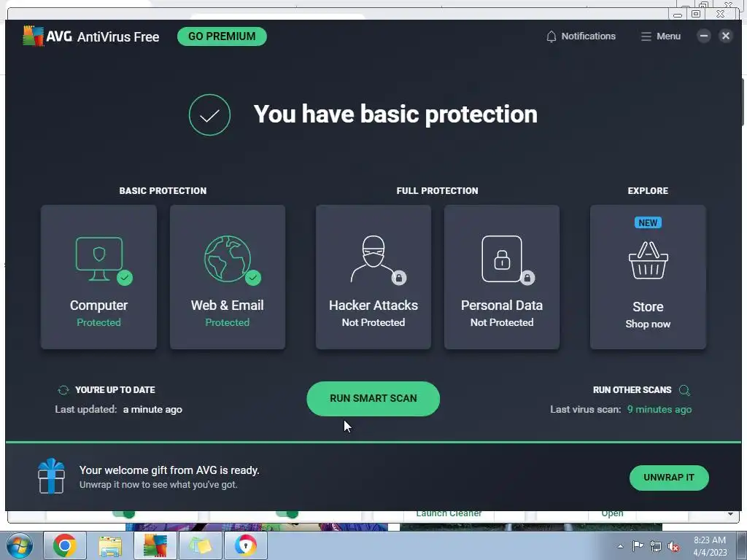Open RUN OTHER SCANS magnifier
The image size is (747, 560).
click(x=684, y=390)
